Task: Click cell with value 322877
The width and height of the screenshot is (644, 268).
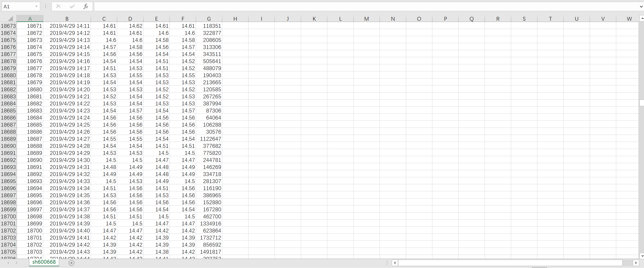Action: click(209, 33)
